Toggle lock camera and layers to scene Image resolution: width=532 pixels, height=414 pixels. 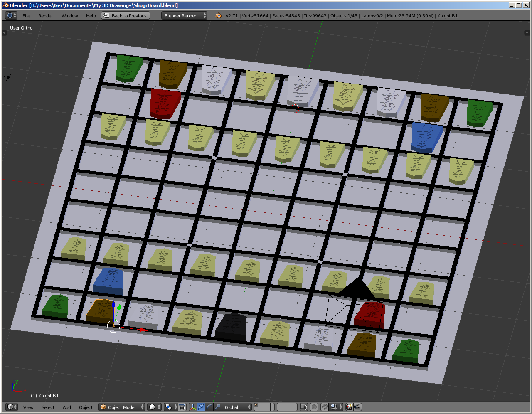pos(304,407)
